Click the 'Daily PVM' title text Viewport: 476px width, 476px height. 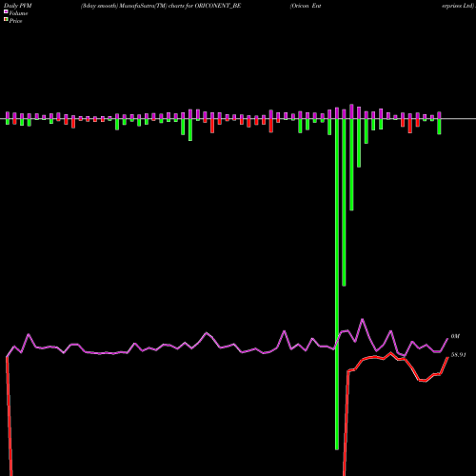coord(18,6)
